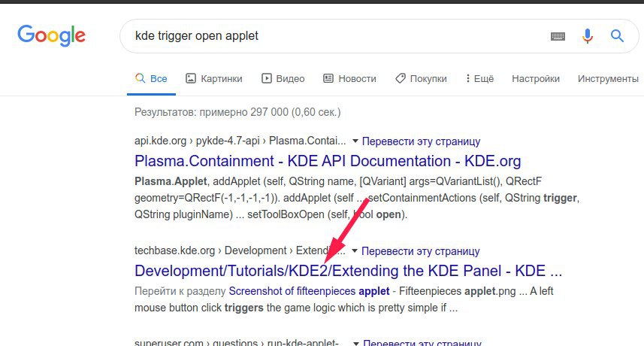Open the 'Новости' tab
This screenshot has width=644, height=346.
(349, 78)
